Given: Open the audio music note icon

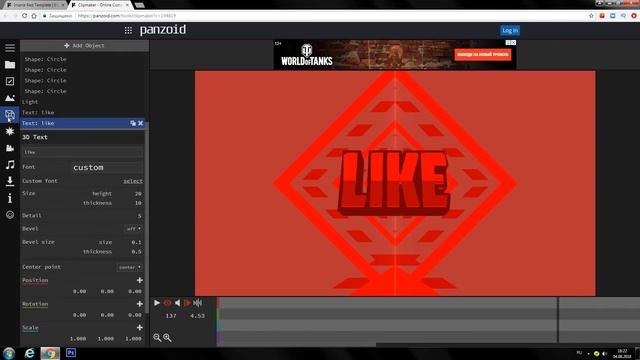Looking at the screenshot, I should (x=10, y=164).
